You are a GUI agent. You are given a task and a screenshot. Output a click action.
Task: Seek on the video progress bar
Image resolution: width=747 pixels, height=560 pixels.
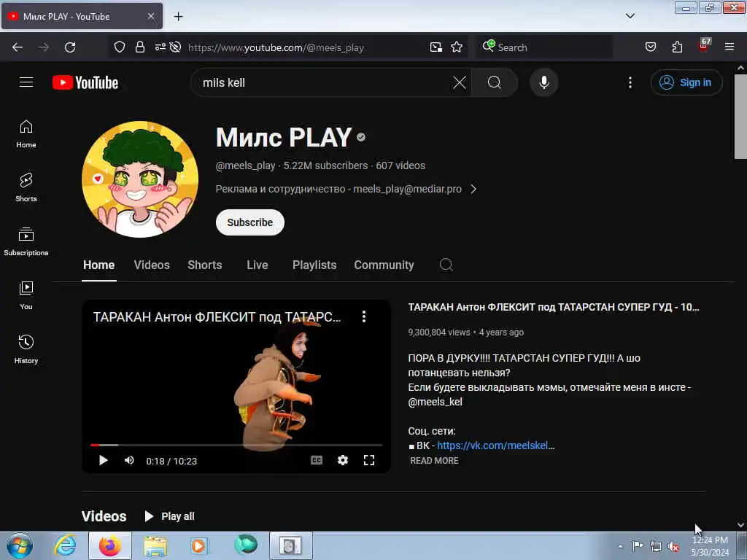(x=236, y=445)
